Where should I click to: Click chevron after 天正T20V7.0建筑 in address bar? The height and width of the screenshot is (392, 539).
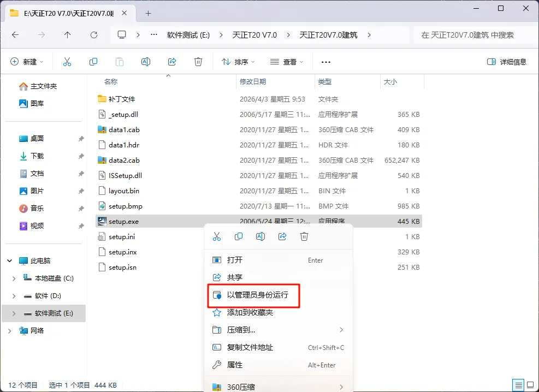[x=369, y=35]
